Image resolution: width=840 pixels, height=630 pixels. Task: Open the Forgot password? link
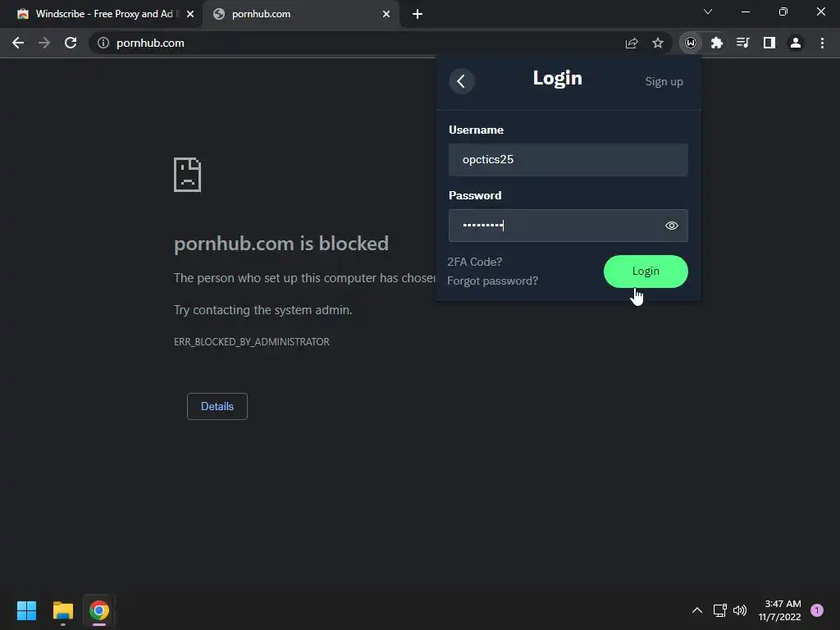[492, 281]
